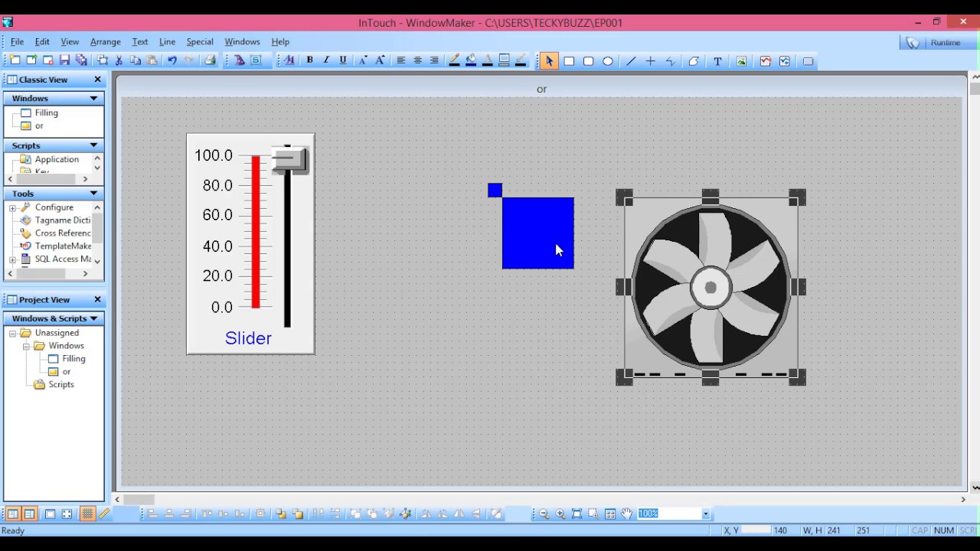Select the Line drawing tool
Image resolution: width=980 pixels, height=551 pixels.
coord(631,61)
